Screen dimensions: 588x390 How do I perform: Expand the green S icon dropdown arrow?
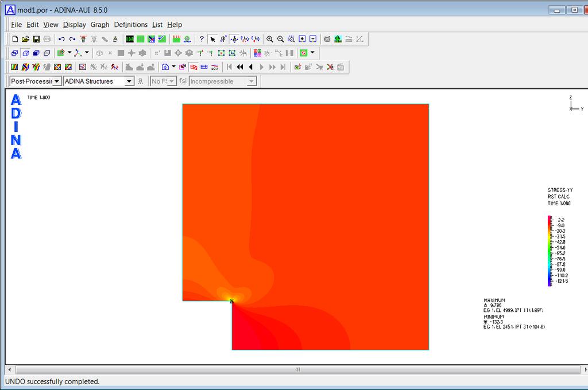coord(312,52)
